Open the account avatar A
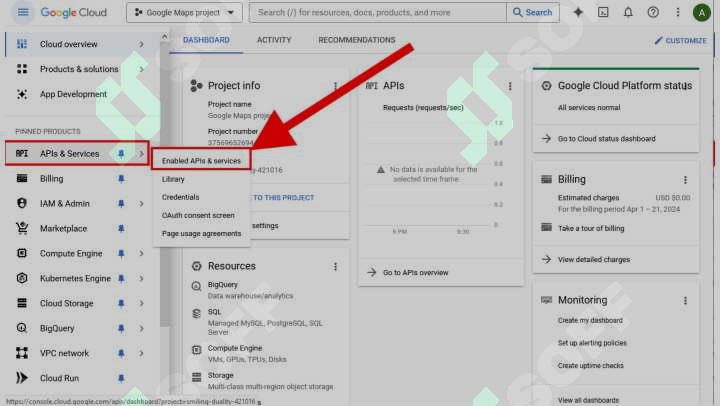Viewport: 720px width, 406px height. coord(702,12)
